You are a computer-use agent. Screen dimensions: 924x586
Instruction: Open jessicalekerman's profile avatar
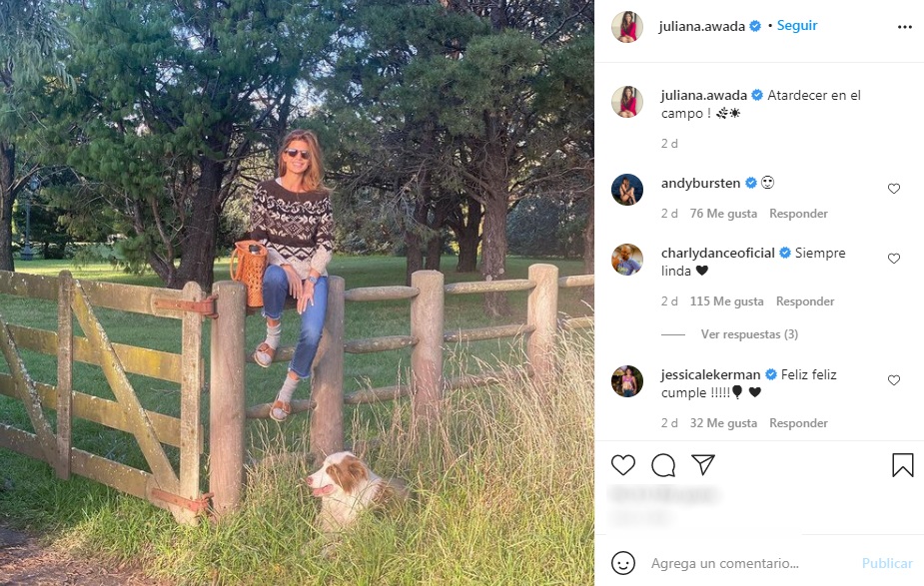click(x=627, y=380)
